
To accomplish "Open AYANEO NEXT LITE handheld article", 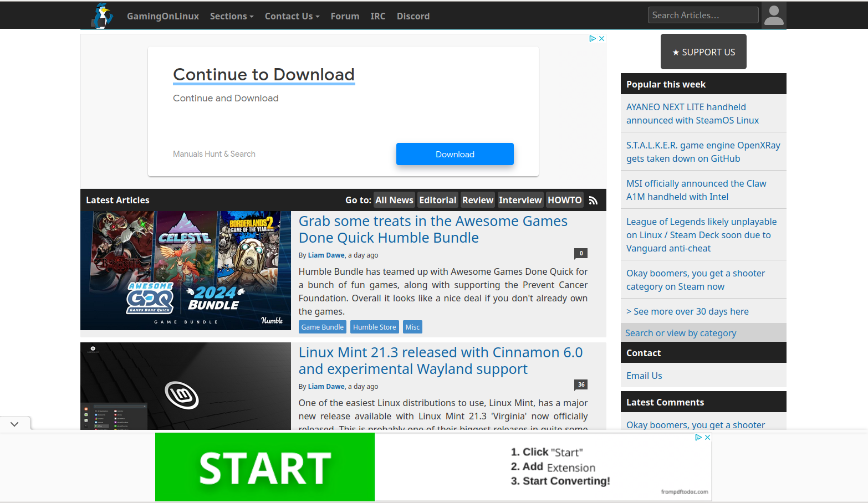I will [692, 114].
